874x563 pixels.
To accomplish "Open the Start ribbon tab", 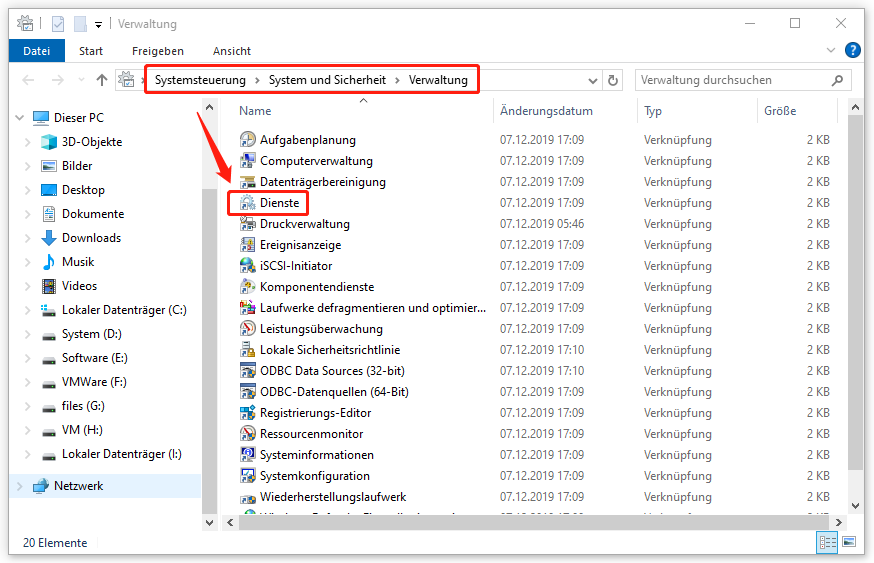I will (91, 51).
